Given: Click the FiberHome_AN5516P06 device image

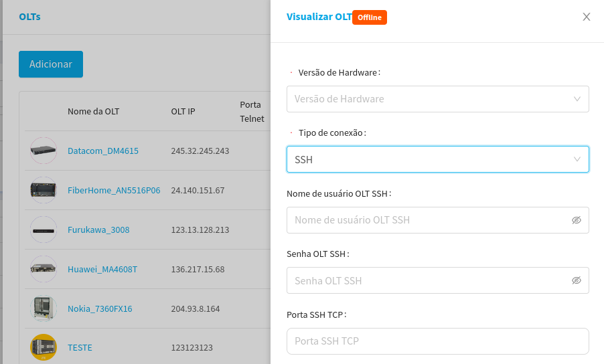Looking at the screenshot, I should click(44, 190).
